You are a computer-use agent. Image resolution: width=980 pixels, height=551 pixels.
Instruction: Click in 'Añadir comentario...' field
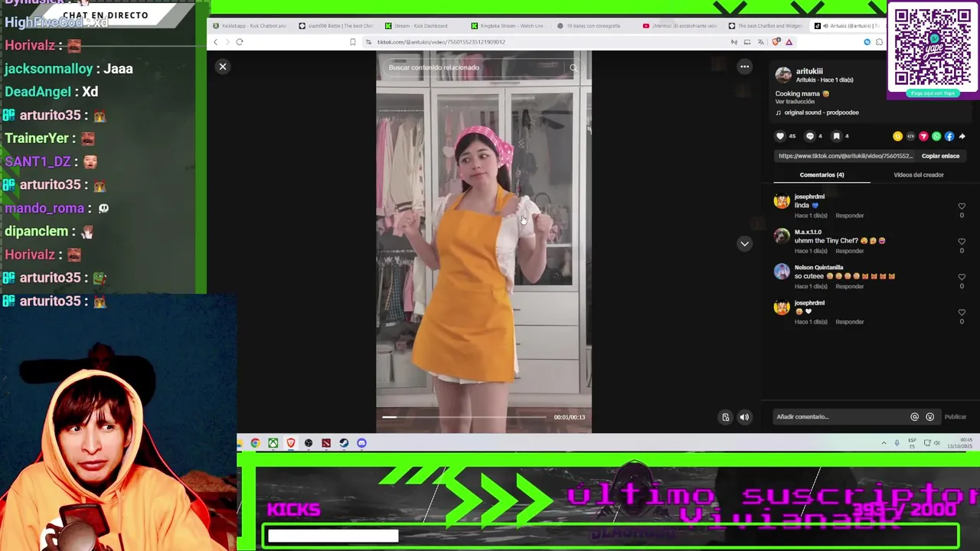(838, 417)
